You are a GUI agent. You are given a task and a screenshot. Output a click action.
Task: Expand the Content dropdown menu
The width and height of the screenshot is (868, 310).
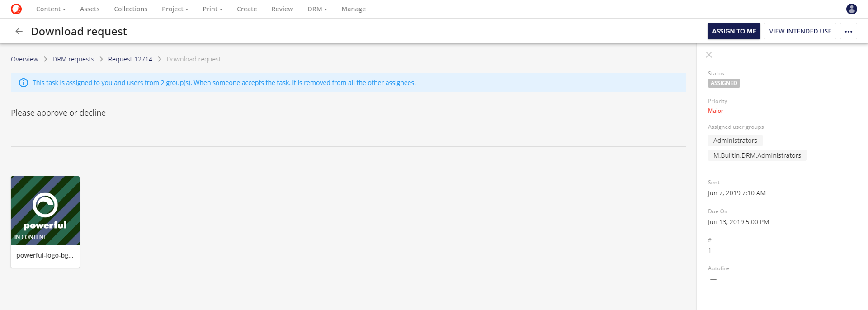point(51,9)
